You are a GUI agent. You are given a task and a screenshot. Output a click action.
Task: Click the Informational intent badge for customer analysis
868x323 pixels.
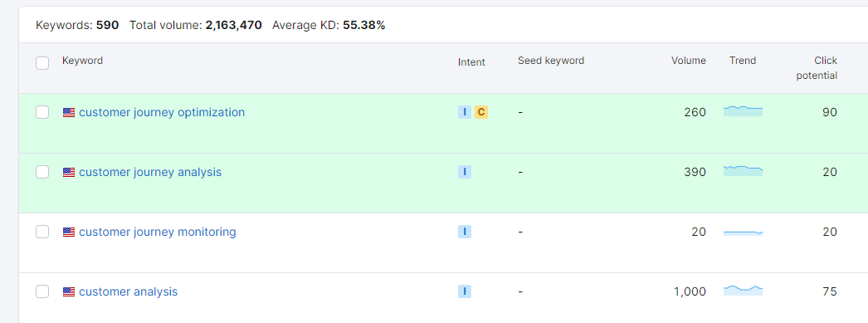[x=465, y=291]
